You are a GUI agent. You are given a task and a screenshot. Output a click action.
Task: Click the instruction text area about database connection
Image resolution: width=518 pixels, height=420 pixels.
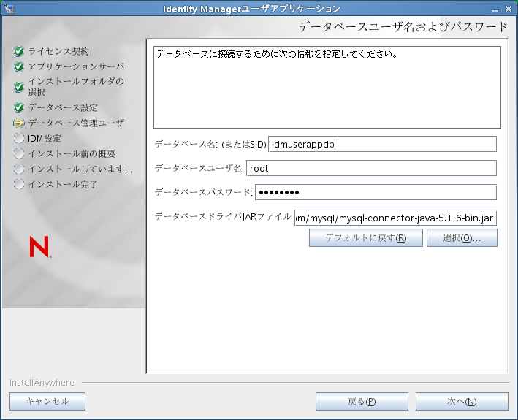[327, 87]
